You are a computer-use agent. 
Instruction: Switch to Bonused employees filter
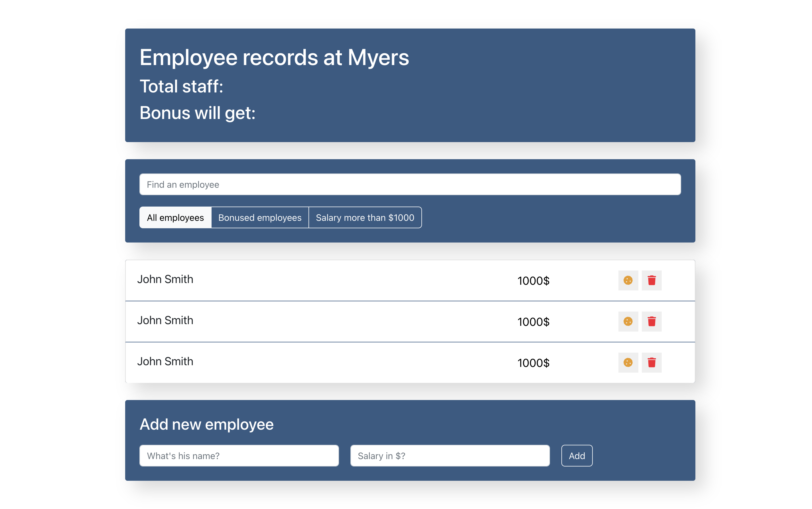pyautogui.click(x=260, y=217)
